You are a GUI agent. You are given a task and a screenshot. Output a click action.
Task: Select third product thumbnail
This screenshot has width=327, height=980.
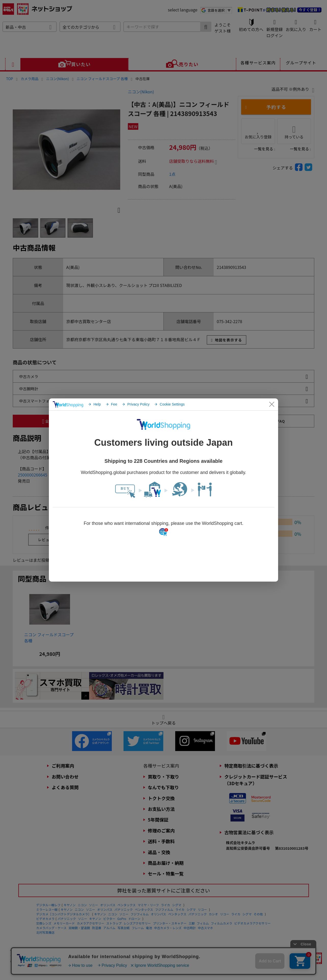pos(80,228)
